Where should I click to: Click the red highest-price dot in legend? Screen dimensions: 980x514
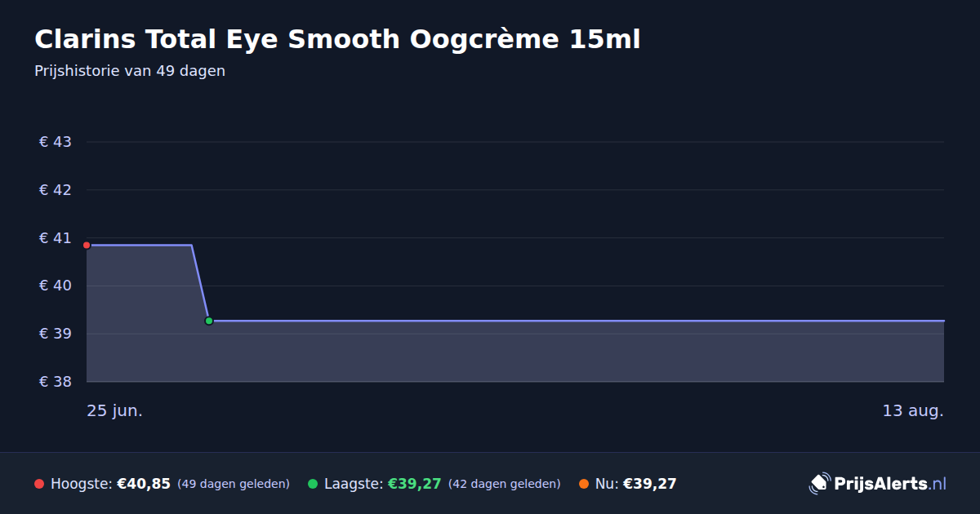click(39, 484)
